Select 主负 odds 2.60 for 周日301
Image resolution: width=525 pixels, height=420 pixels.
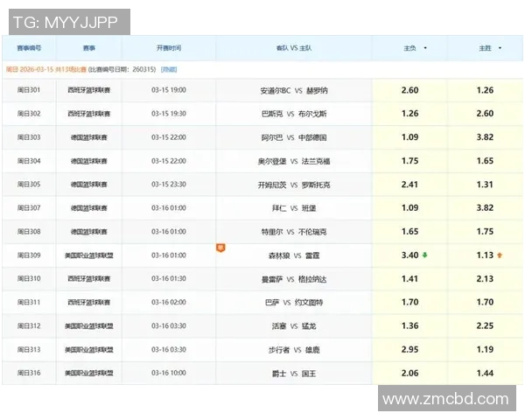pos(410,90)
